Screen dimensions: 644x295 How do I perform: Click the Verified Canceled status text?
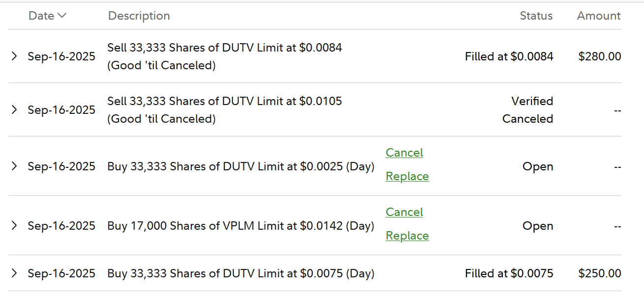(527, 110)
